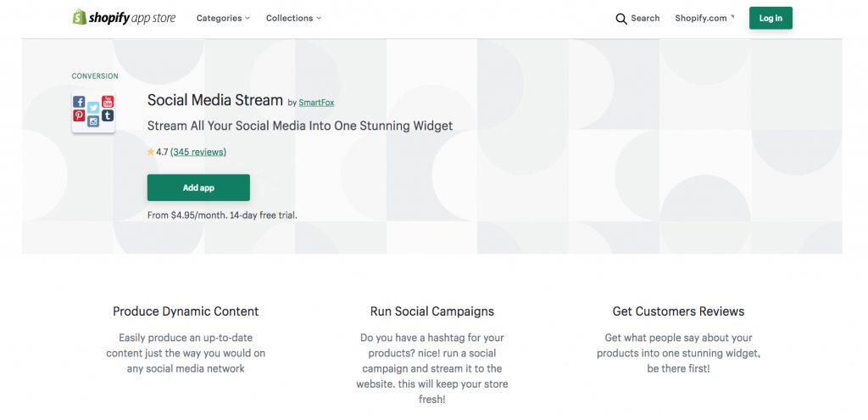Click the 'Easily produce an up-to-date' paragraph
Image resolution: width=868 pixels, height=420 pixels.
[186, 353]
